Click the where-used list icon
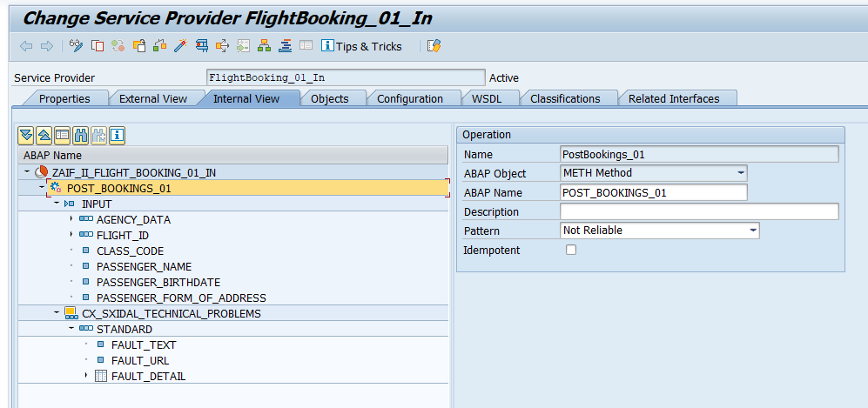Screen dimensions: 868x408 tap(201, 46)
